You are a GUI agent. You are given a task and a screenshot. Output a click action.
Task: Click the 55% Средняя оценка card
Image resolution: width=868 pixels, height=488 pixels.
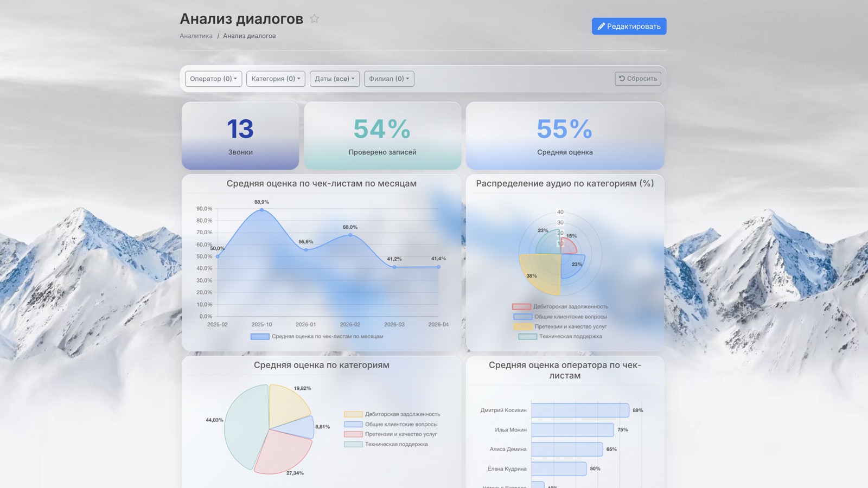click(565, 136)
